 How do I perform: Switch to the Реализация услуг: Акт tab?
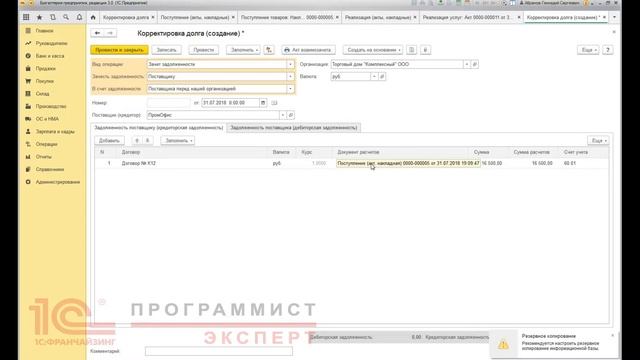click(468, 18)
